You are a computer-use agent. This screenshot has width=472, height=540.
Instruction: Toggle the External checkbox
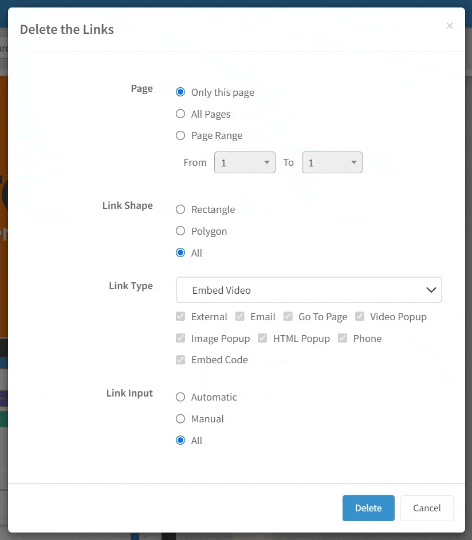click(180, 316)
